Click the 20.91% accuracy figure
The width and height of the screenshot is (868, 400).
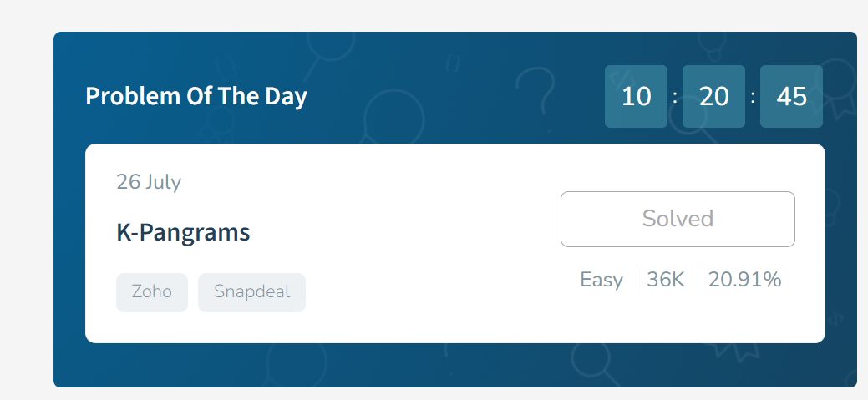744,280
